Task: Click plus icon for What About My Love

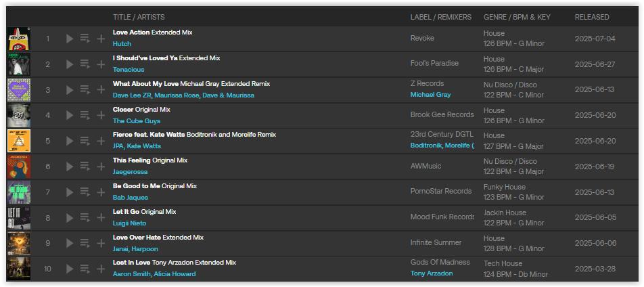Action: click(x=101, y=89)
